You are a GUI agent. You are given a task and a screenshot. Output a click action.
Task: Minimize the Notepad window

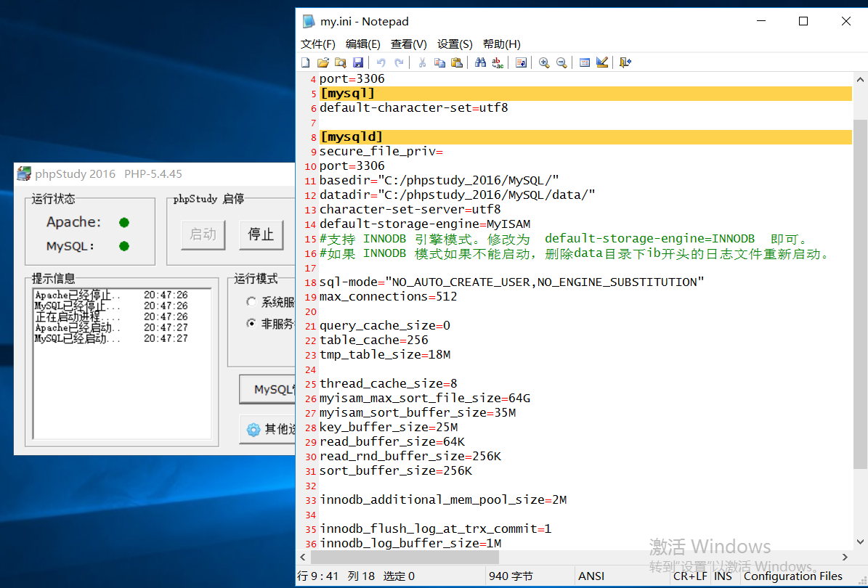pos(761,22)
